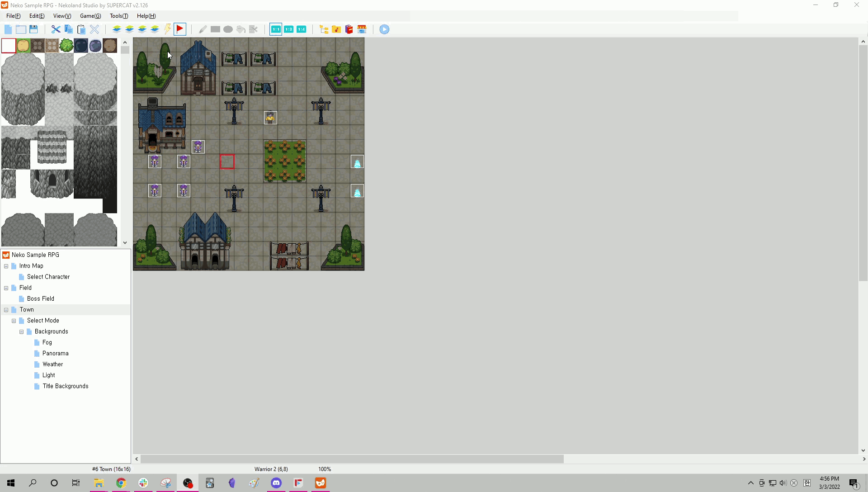Click the map vertical scrollbar
The width and height of the screenshot is (868, 492).
point(863,163)
